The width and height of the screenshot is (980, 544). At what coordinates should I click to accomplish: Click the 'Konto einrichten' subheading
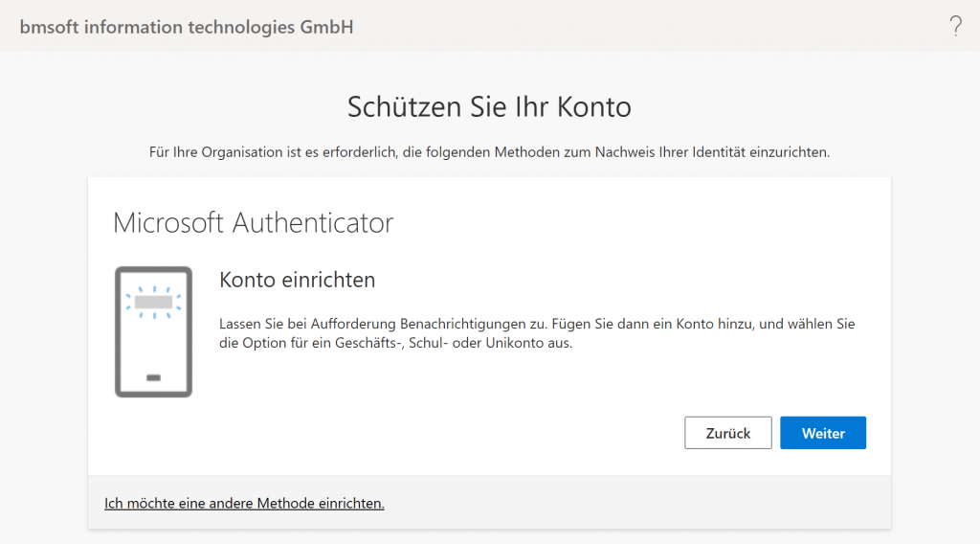[x=297, y=280]
